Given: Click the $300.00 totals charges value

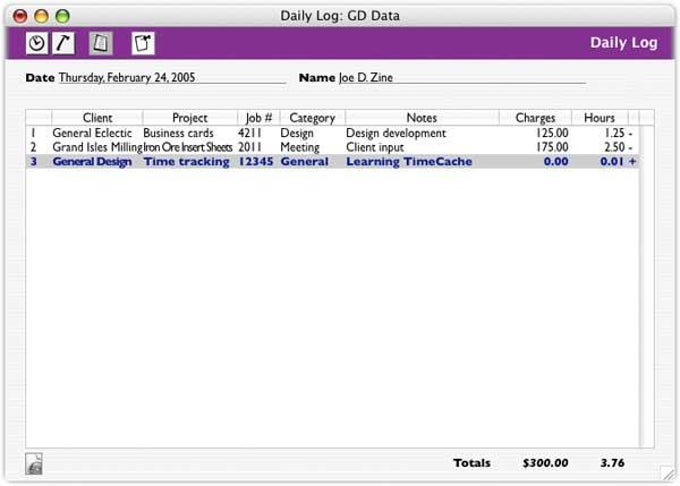Looking at the screenshot, I should (x=546, y=463).
